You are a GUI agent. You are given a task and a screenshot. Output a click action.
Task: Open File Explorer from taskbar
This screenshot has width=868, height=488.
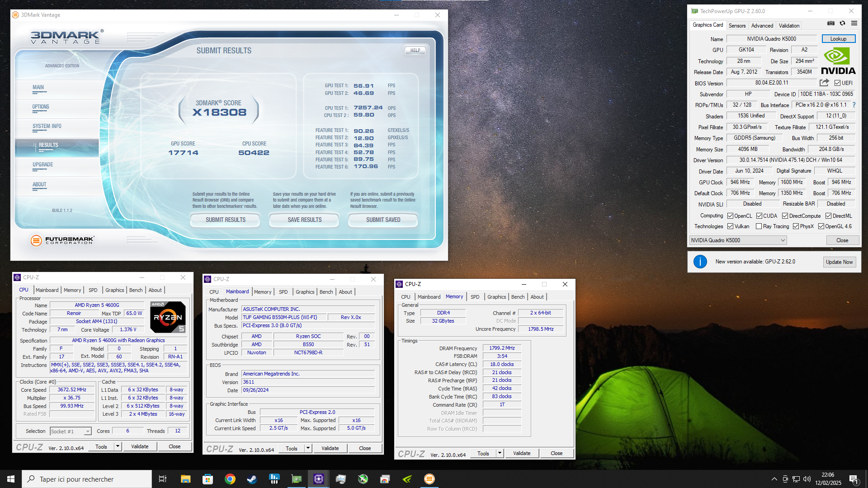click(185, 479)
